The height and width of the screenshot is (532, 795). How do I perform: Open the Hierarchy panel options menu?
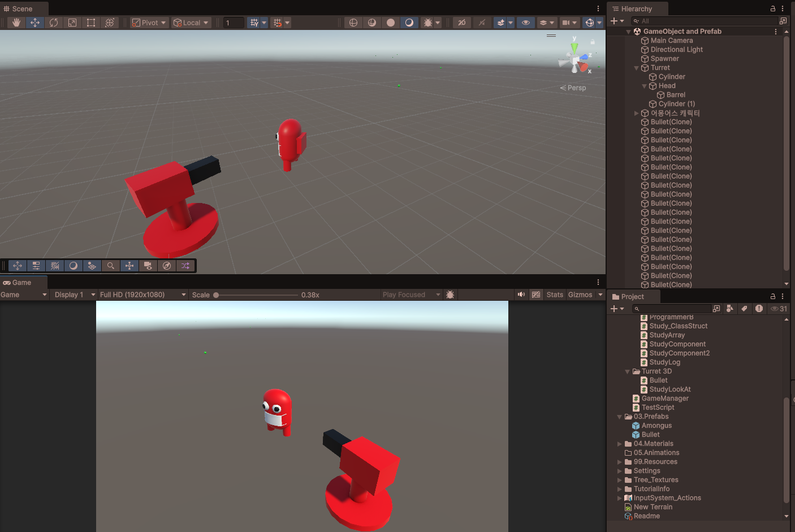[x=783, y=8]
